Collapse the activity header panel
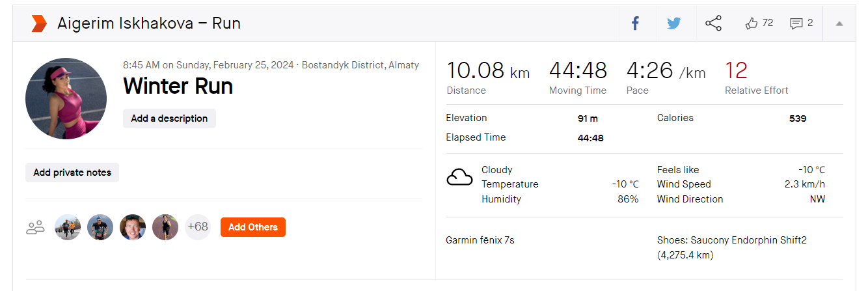Image resolution: width=868 pixels, height=291 pixels. [x=839, y=23]
